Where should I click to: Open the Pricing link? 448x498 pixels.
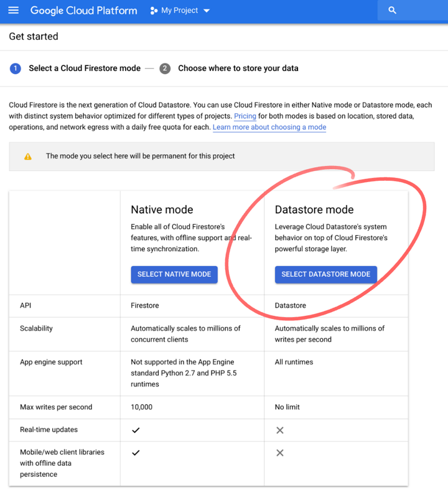pos(245,116)
